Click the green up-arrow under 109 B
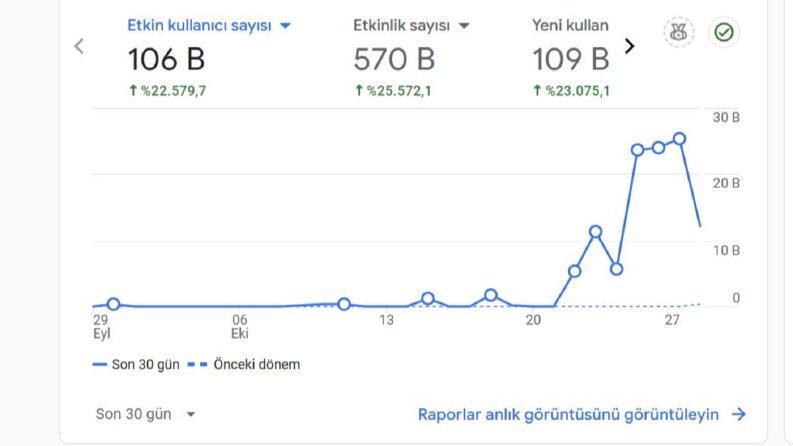Screen dimensions: 793x446 [537, 91]
